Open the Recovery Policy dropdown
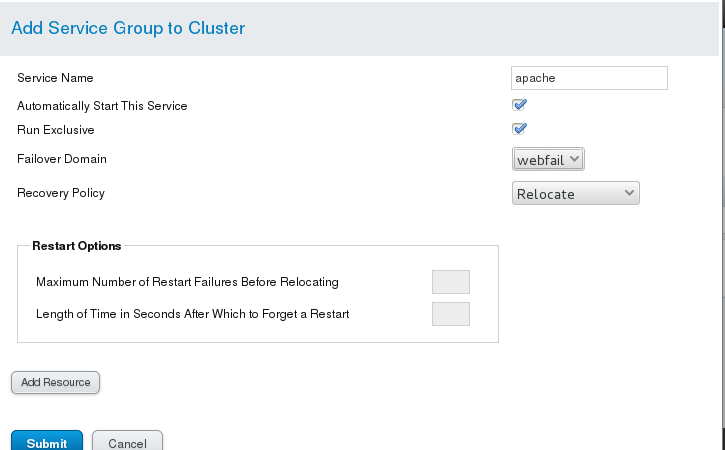Image resolution: width=725 pixels, height=450 pixels. click(x=576, y=193)
